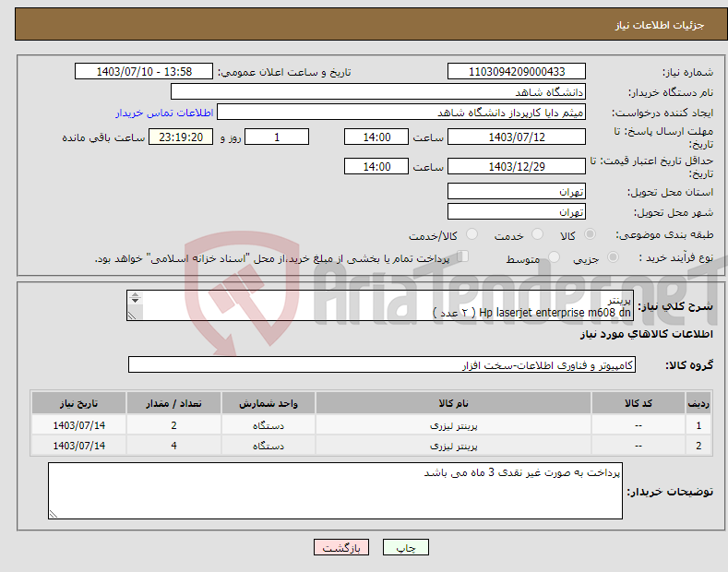Click the request creator name field
This screenshot has width=728, height=572.
click(x=401, y=113)
